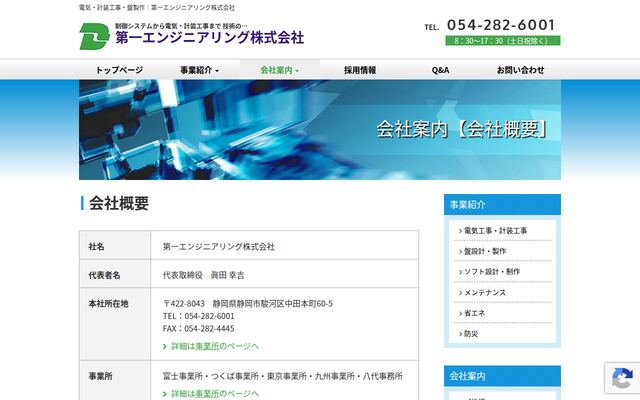Viewport: 640px width, 400px height.
Task: Open 省エネ sidebar link
Action: (x=474, y=313)
